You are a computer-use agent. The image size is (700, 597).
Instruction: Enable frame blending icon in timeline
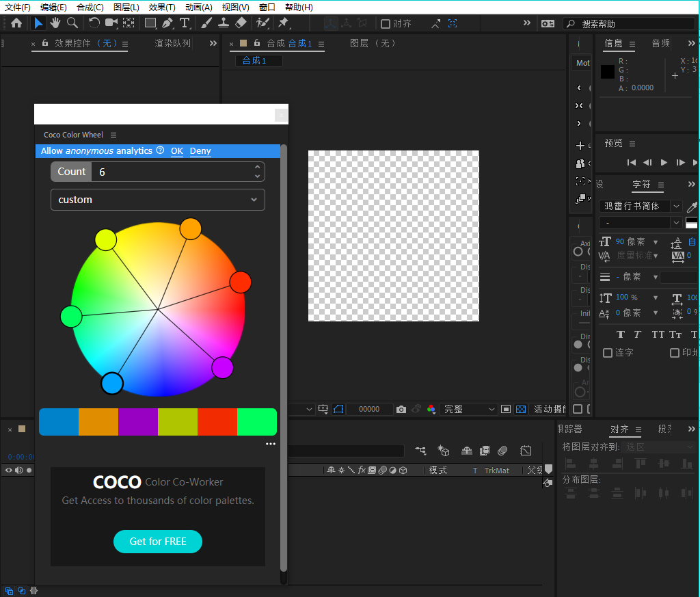click(485, 451)
